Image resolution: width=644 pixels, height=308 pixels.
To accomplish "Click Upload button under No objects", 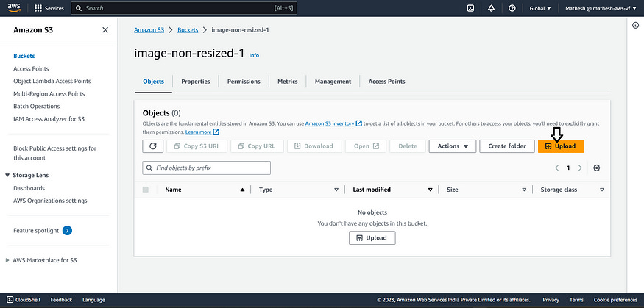I will (372, 238).
